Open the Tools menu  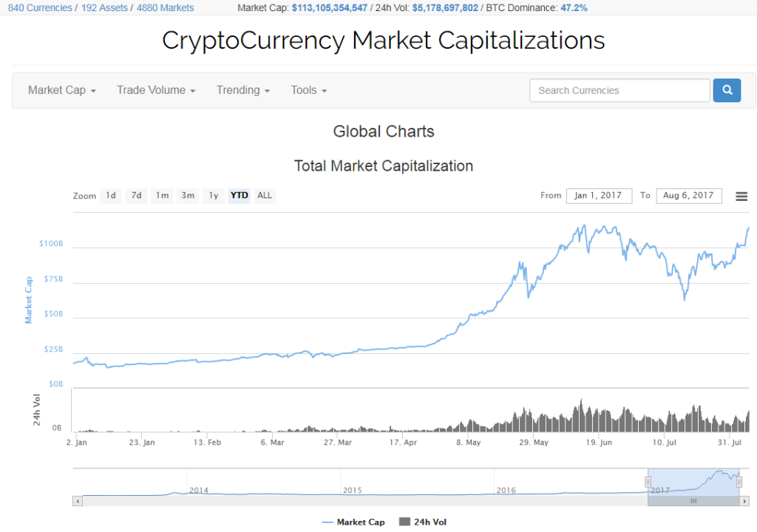point(308,90)
